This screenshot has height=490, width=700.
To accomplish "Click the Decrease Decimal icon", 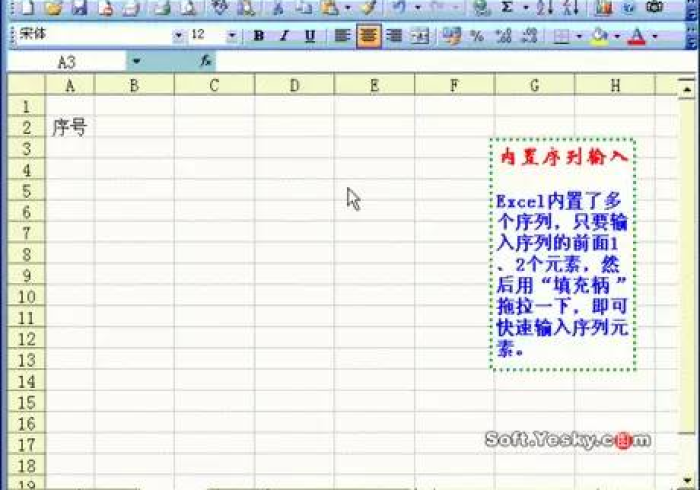I will pos(529,36).
